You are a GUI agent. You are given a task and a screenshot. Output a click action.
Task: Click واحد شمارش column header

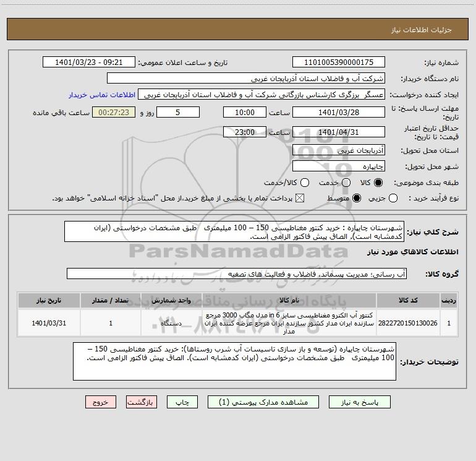click(171, 300)
